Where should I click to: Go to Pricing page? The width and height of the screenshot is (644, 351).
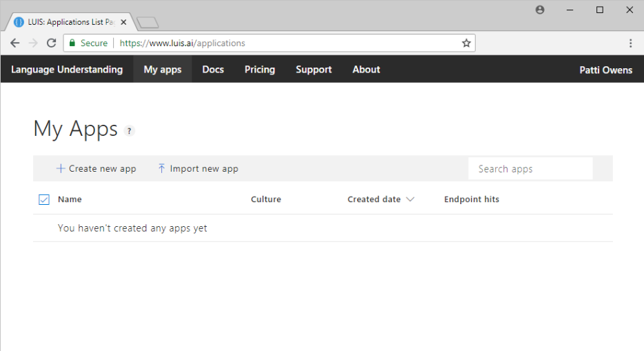click(260, 70)
